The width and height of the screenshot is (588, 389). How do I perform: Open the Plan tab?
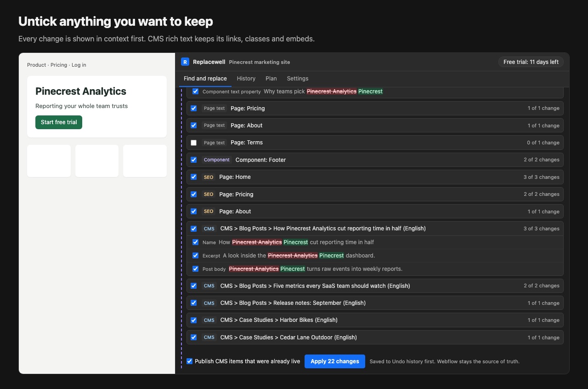(x=271, y=79)
